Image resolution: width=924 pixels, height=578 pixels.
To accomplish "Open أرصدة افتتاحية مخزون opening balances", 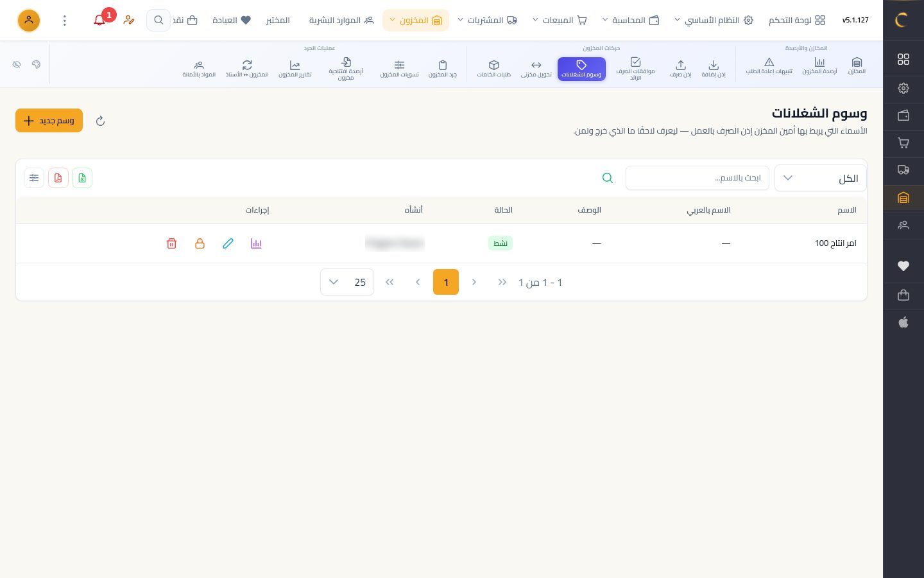I will click(346, 69).
